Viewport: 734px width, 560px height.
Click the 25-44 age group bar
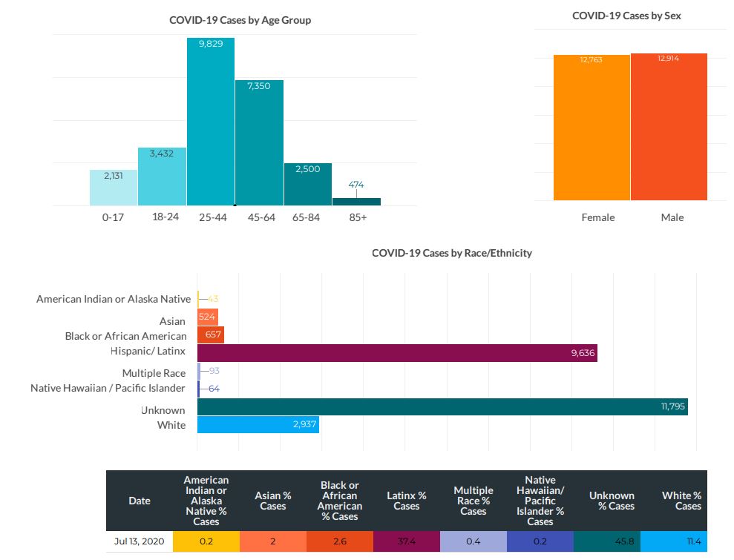click(211, 122)
